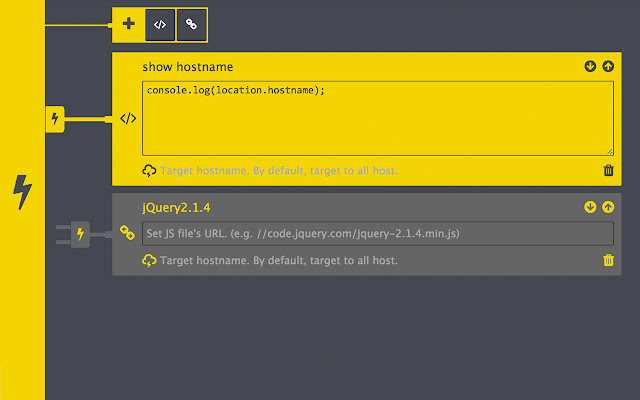Enable the jQuery2.1.4 plug toggle

coord(81,236)
